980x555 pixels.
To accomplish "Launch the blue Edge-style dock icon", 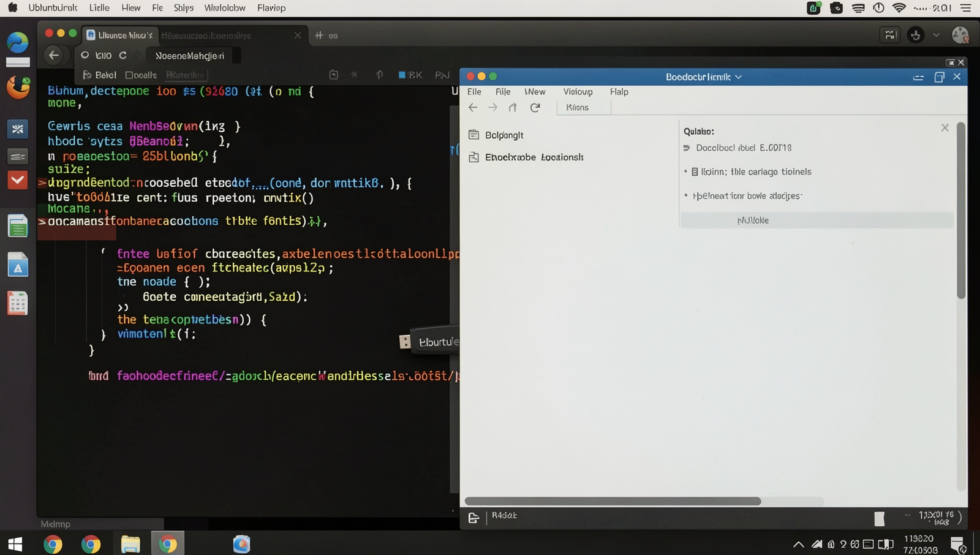I will pyautogui.click(x=18, y=42).
